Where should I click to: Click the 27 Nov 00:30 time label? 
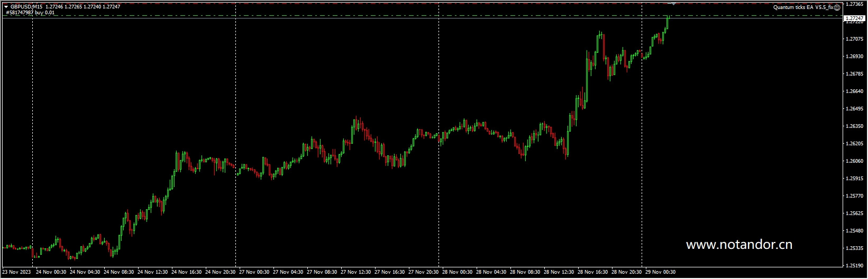click(x=254, y=273)
